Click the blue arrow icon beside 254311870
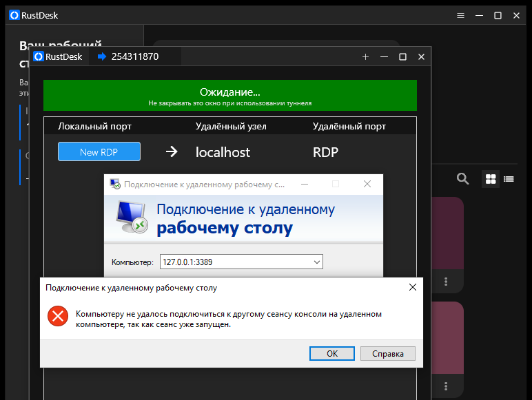532x400 pixels. [102, 56]
